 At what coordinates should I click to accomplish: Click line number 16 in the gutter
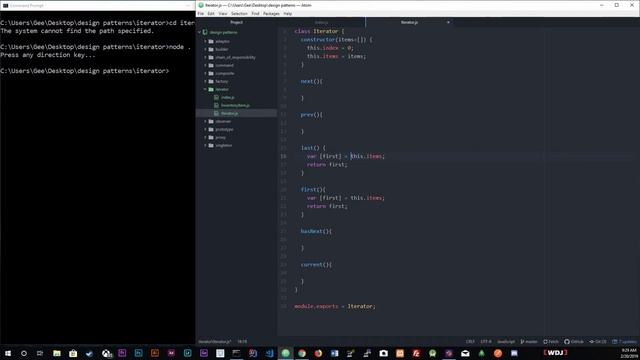click(283, 156)
